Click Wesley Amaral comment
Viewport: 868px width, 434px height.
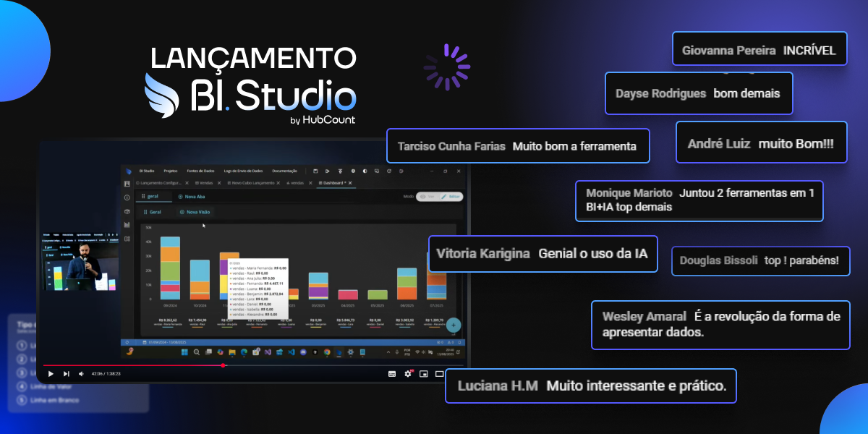(720, 325)
